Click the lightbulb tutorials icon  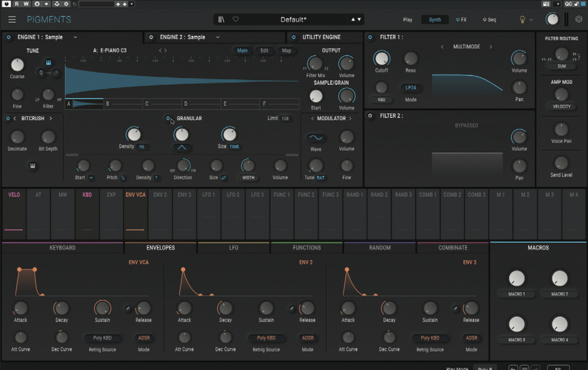[522, 20]
